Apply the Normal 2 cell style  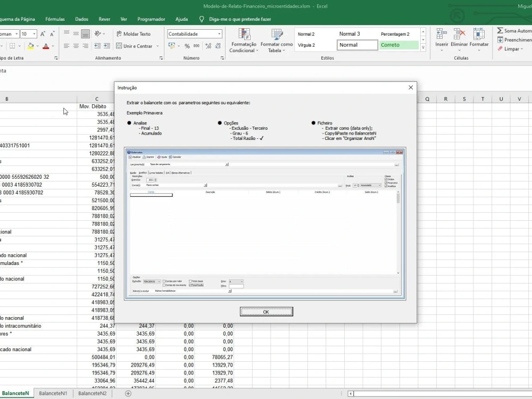point(315,34)
